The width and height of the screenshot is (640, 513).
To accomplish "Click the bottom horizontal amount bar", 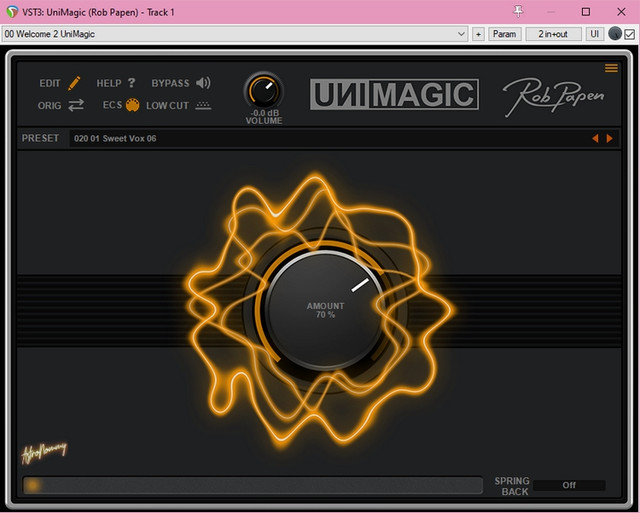I will click(x=253, y=485).
